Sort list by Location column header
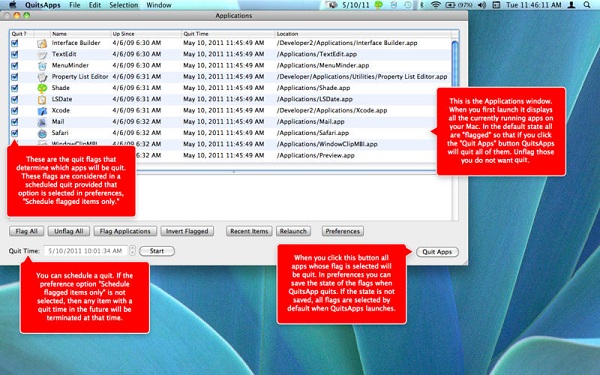The image size is (600, 375). point(362,34)
